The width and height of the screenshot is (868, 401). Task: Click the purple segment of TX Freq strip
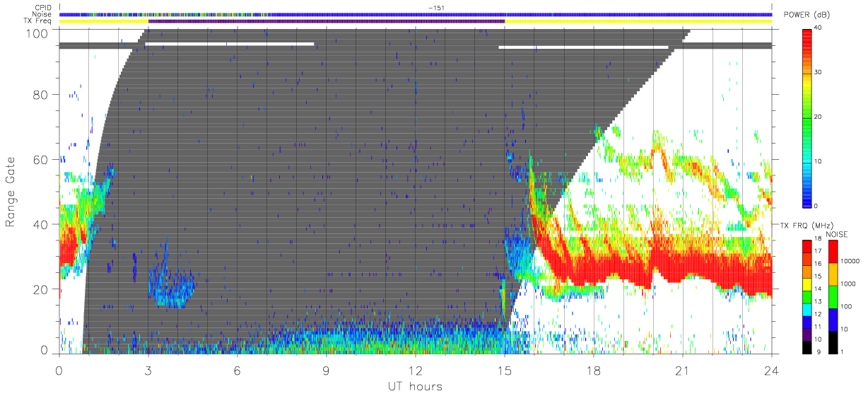coord(327,21)
